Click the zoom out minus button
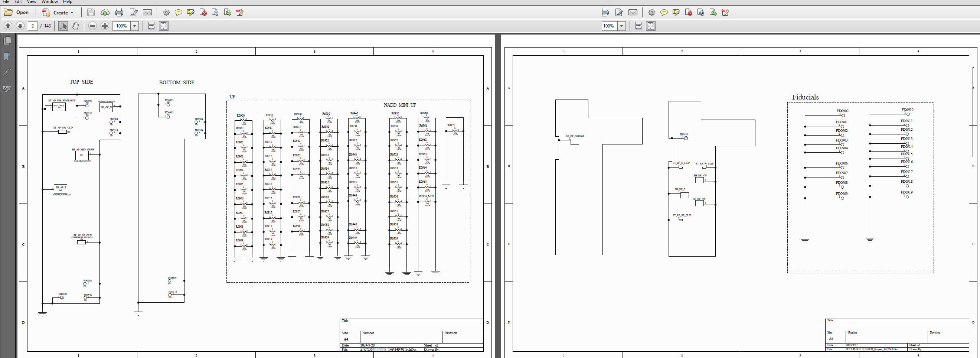The image size is (980, 358). (x=92, y=26)
